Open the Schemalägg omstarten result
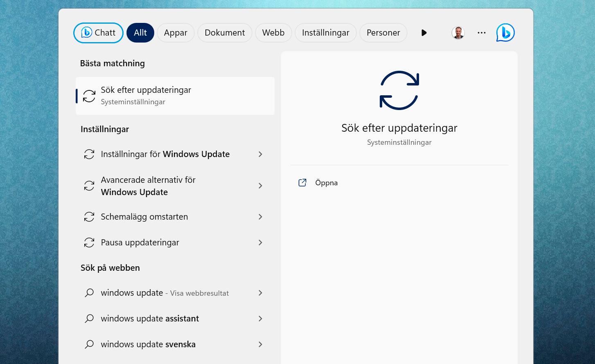 175,217
